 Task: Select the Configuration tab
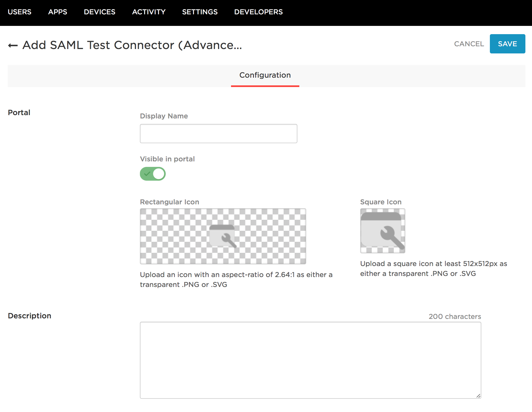(x=265, y=75)
